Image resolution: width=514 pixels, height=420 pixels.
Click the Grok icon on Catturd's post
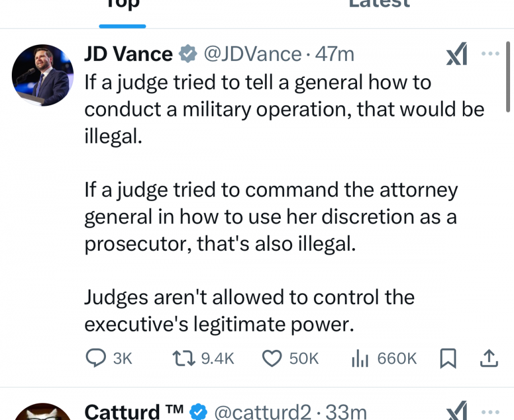tap(457, 413)
